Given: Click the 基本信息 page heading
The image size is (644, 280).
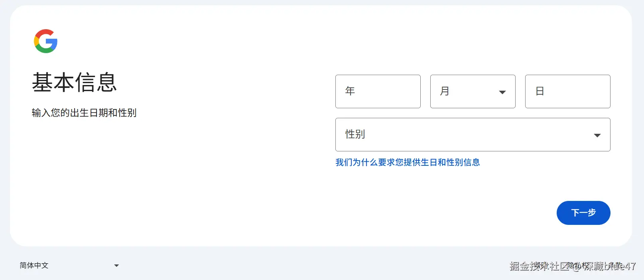Looking at the screenshot, I should coord(75,82).
